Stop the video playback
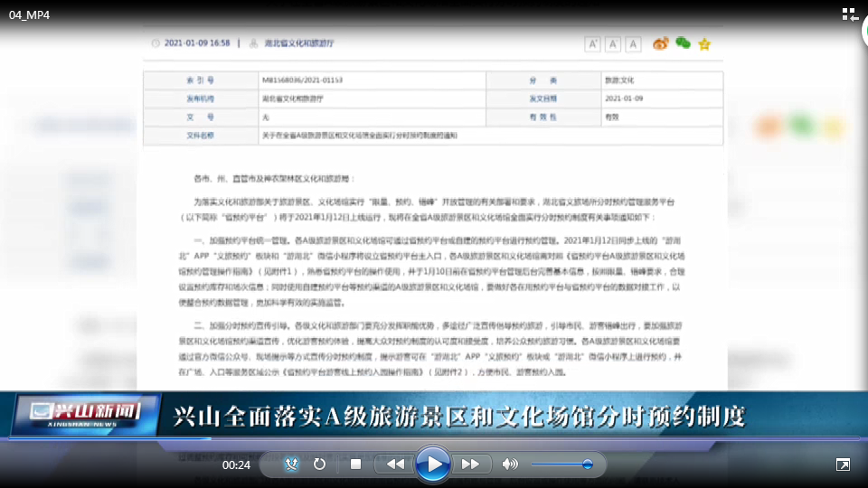This screenshot has height=488, width=868. [x=355, y=465]
